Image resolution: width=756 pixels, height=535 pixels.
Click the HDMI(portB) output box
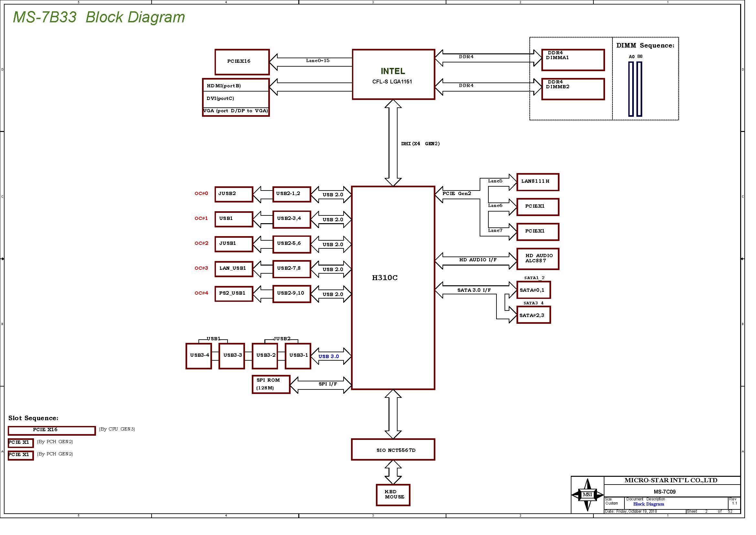coord(236,85)
